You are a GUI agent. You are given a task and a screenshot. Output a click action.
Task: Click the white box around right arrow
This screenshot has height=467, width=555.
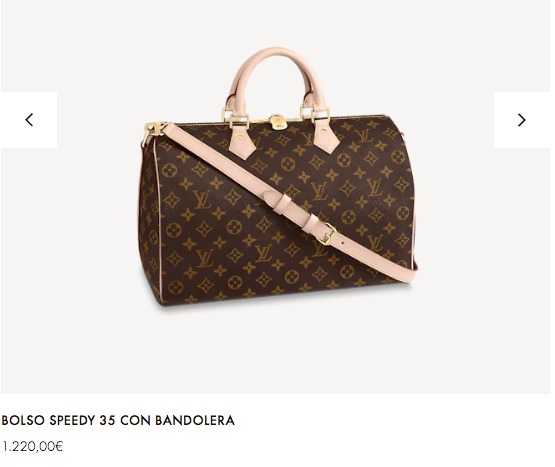coord(522,120)
